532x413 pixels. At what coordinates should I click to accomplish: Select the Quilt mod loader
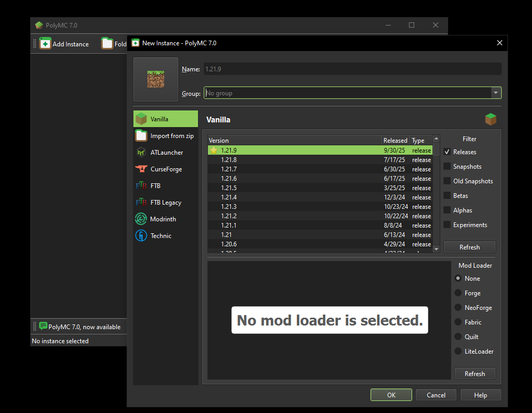tap(458, 337)
